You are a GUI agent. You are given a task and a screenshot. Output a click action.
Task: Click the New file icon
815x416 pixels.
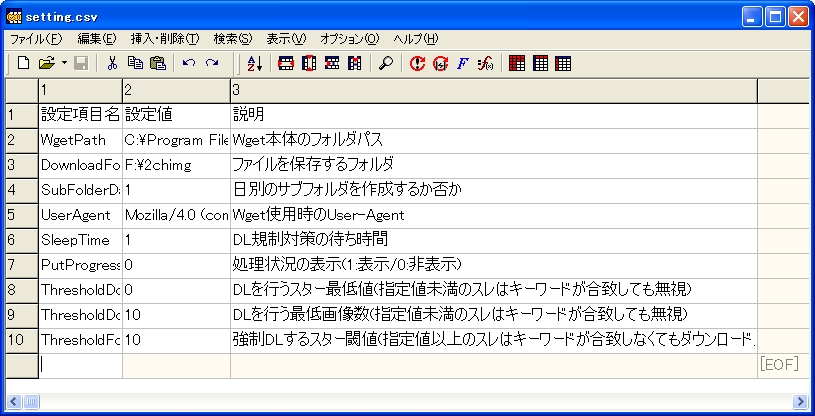[x=23, y=63]
